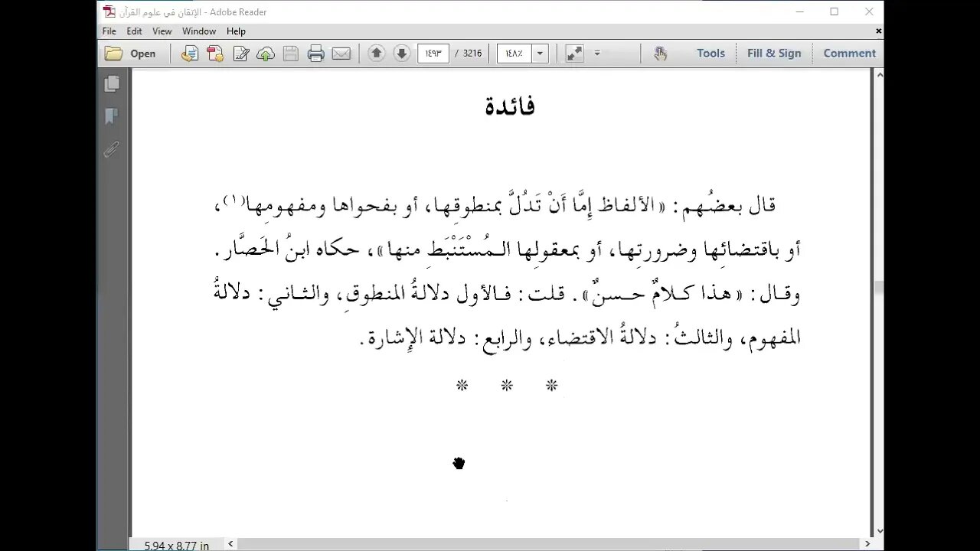Click total page count 3216
This screenshot has height=551, width=980.
(x=472, y=54)
